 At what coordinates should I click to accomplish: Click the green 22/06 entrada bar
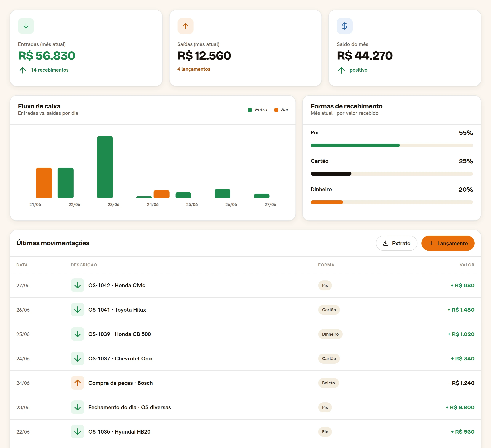[x=66, y=183]
